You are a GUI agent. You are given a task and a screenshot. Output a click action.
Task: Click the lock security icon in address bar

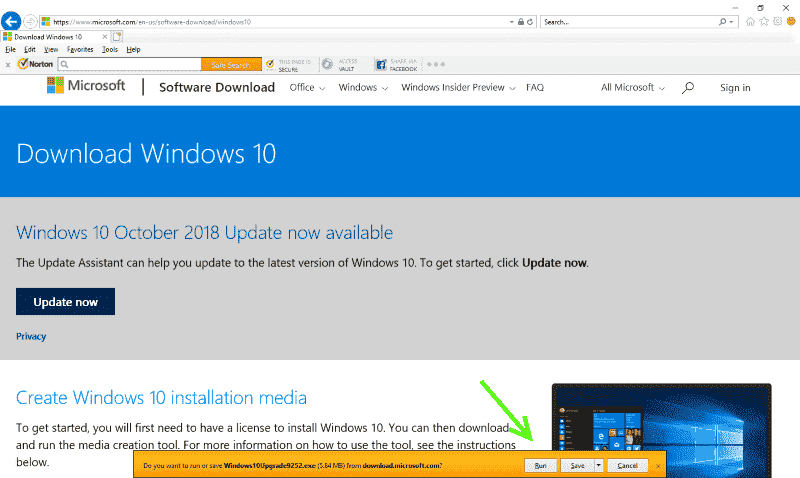coord(521,22)
